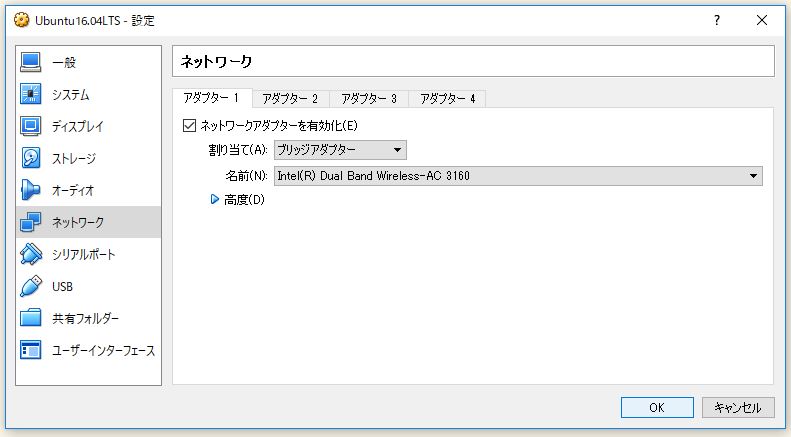Screen dimensions: 791x437
Task: Select the シリアルポート label
Action: click(x=84, y=254)
